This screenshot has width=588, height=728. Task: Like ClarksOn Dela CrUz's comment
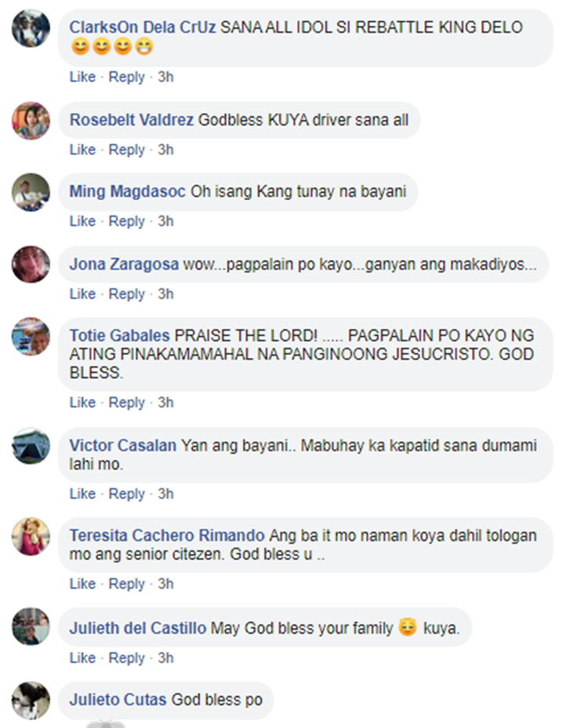pyautogui.click(x=82, y=77)
